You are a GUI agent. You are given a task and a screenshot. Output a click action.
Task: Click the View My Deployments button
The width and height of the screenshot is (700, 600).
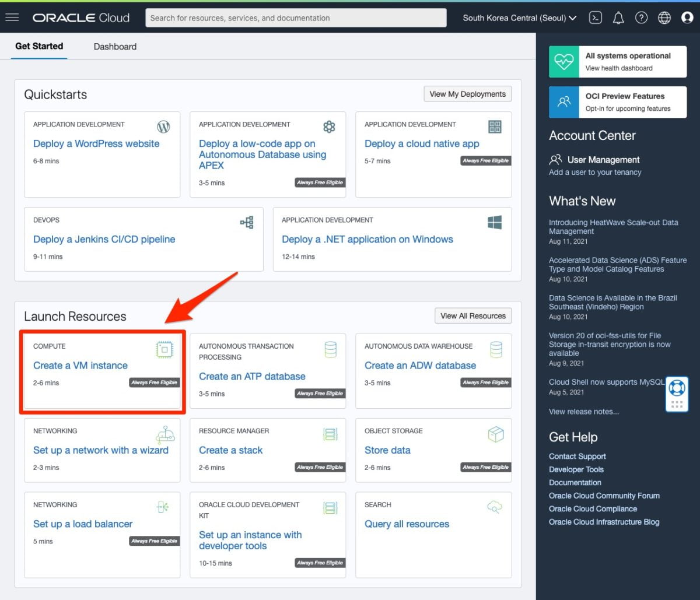coord(467,93)
